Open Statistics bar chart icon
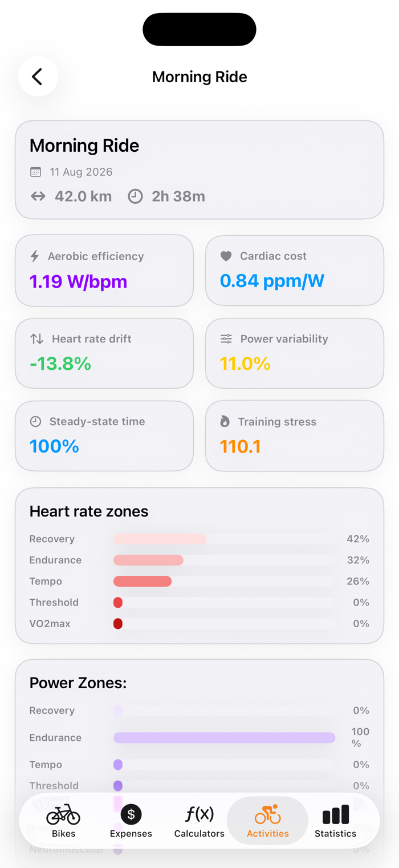The height and width of the screenshot is (868, 399). [x=336, y=815]
